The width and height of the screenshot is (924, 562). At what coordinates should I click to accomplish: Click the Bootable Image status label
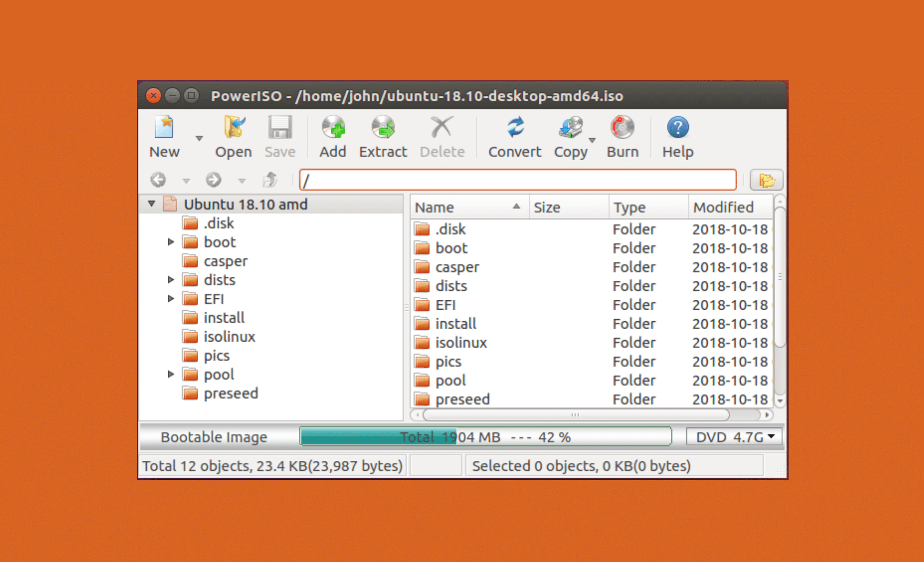pos(214,437)
